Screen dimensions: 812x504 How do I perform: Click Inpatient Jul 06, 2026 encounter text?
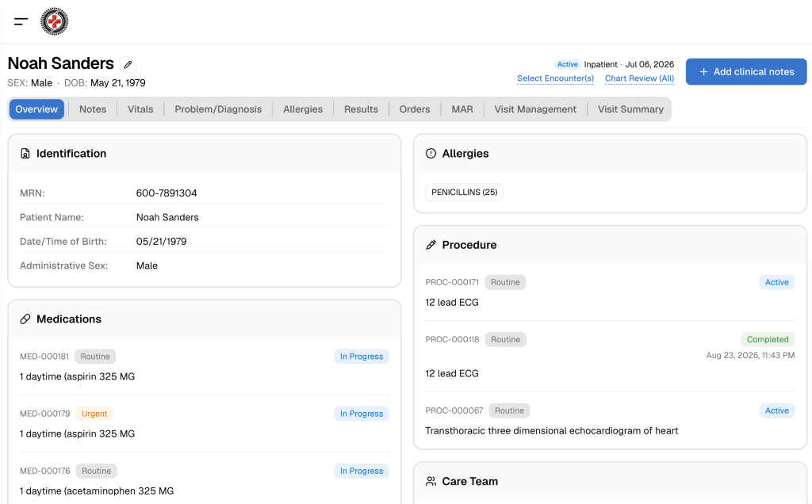[629, 65]
